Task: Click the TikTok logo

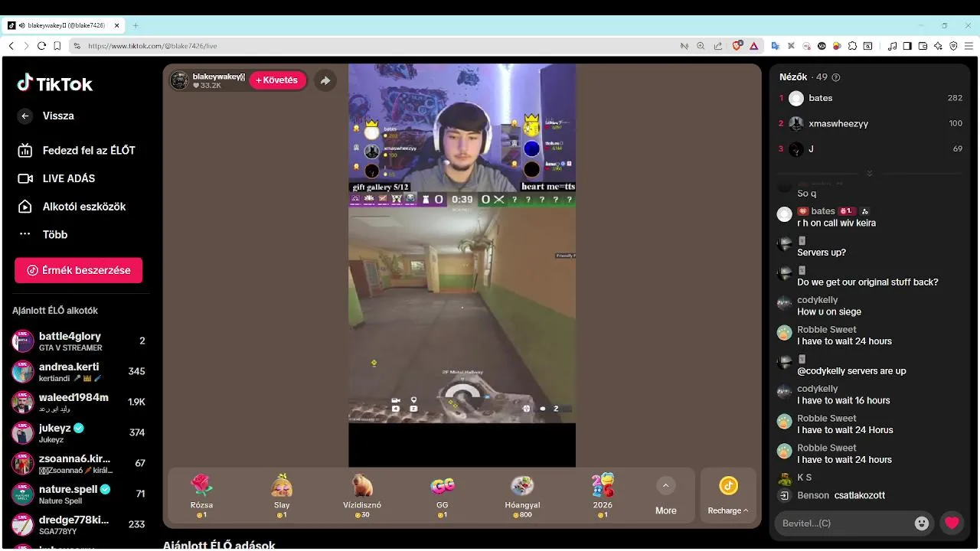Action: [x=55, y=83]
